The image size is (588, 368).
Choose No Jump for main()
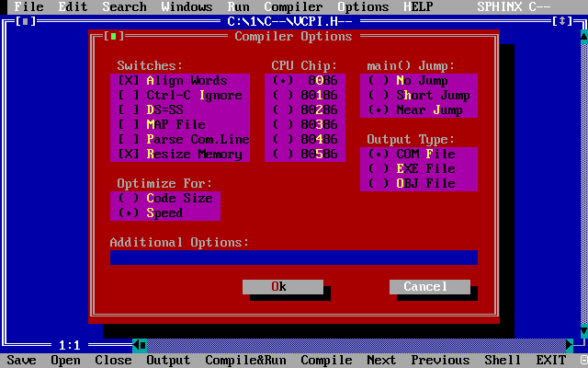(x=419, y=81)
